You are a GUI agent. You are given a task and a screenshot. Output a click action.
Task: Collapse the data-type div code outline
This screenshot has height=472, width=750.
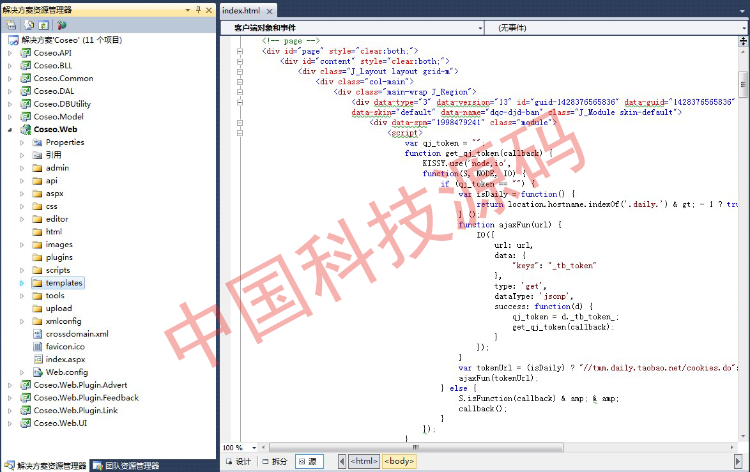point(240,102)
